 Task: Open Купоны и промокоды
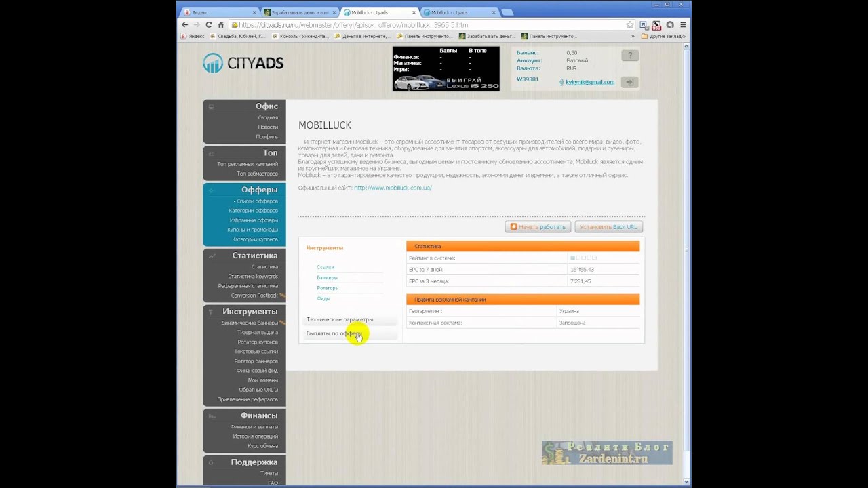(252, 230)
